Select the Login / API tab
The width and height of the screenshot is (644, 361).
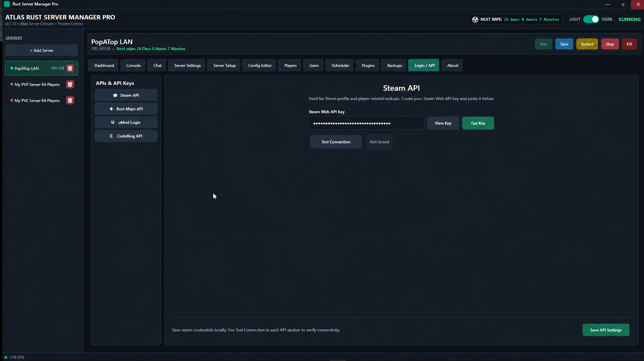(x=424, y=65)
